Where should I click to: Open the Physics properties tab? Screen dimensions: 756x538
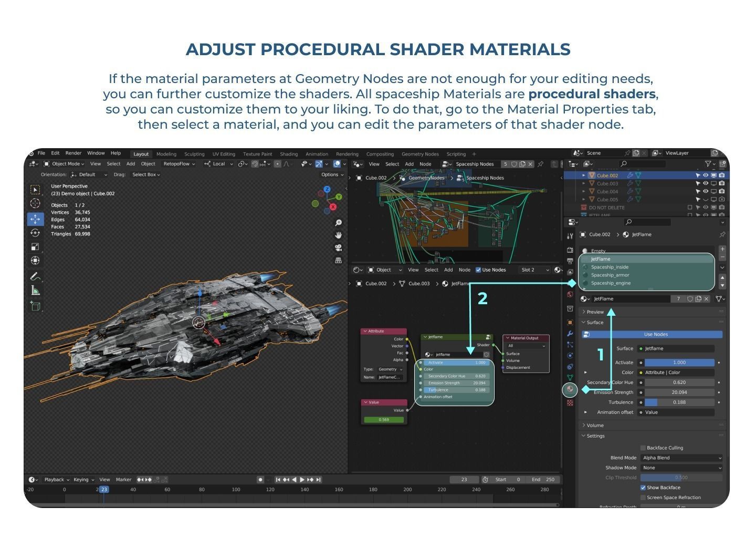pyautogui.click(x=570, y=356)
